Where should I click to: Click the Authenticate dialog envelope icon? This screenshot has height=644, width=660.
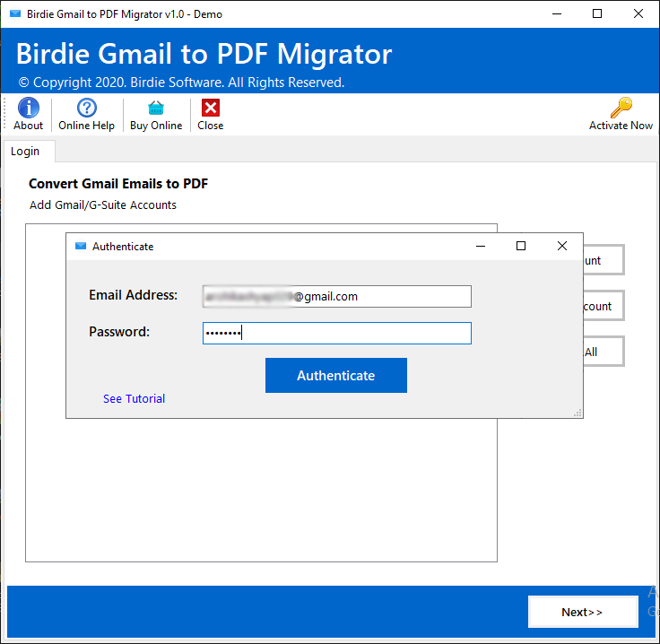pyautogui.click(x=81, y=246)
